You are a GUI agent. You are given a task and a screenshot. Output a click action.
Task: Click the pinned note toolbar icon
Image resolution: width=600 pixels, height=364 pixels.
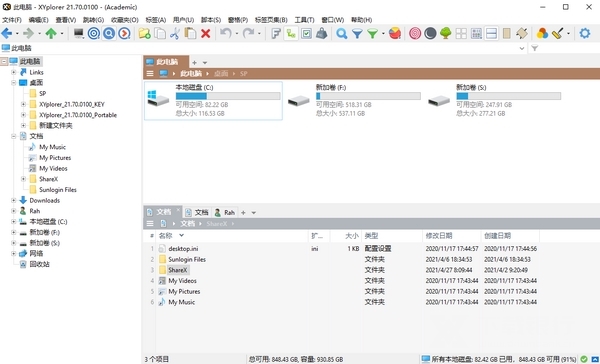[x=522, y=34]
